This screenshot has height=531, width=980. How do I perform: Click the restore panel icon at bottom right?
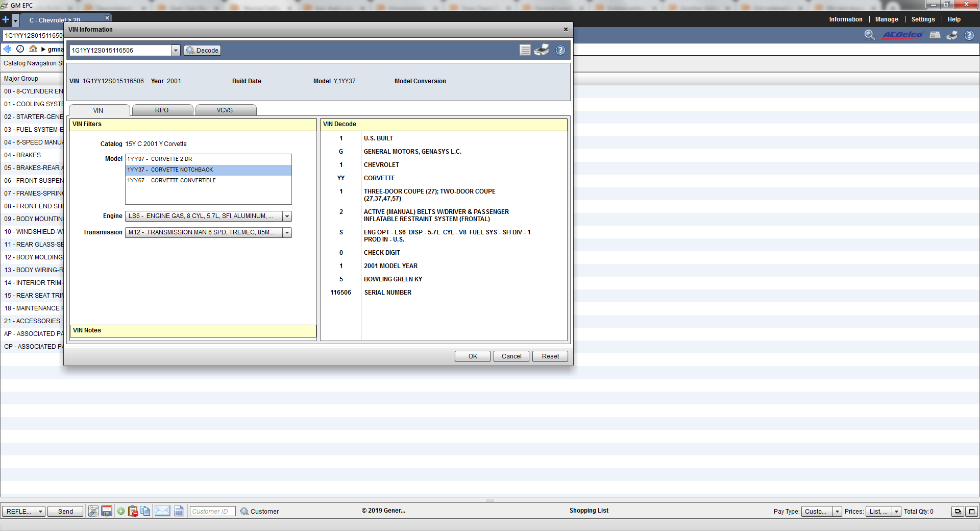pos(958,512)
